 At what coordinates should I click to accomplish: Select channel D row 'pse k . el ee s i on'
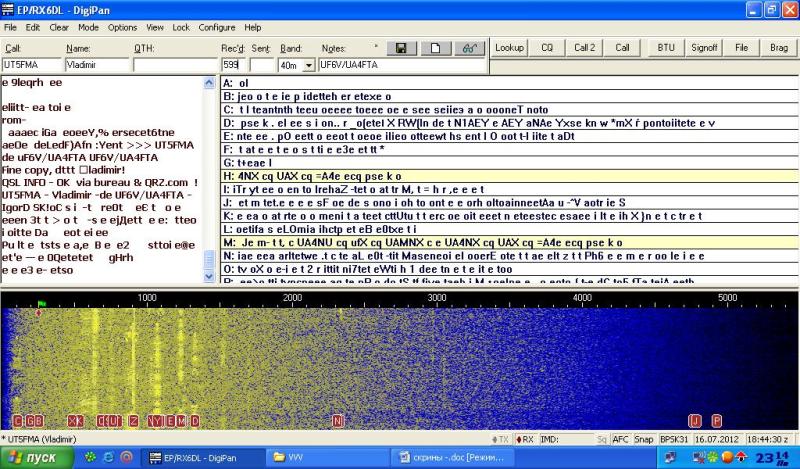(x=510, y=123)
